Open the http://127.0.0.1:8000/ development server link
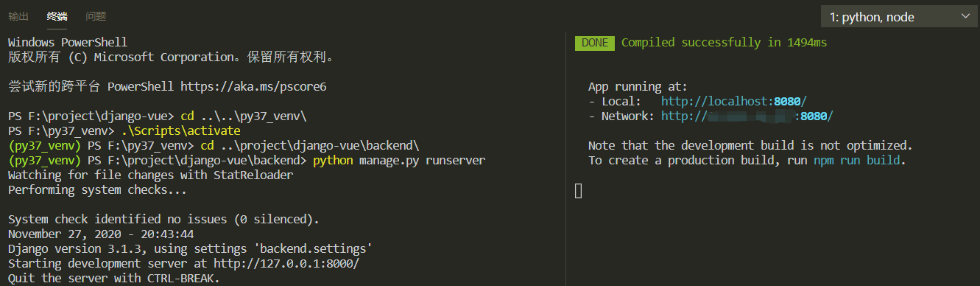This screenshot has height=286, width=980. [286, 263]
